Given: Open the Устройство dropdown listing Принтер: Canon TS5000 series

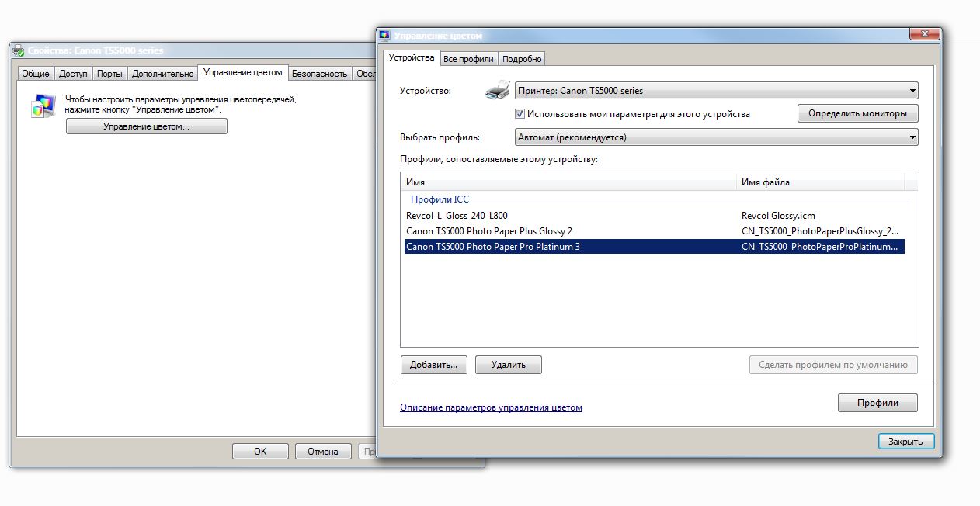Looking at the screenshot, I should tap(717, 91).
